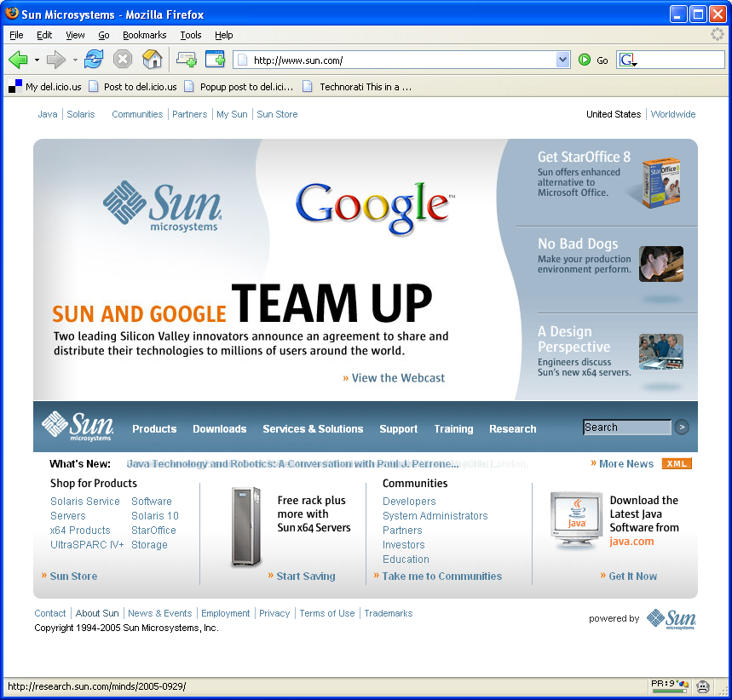Open the address bar history dropdown
This screenshot has width=732, height=700.
[562, 60]
